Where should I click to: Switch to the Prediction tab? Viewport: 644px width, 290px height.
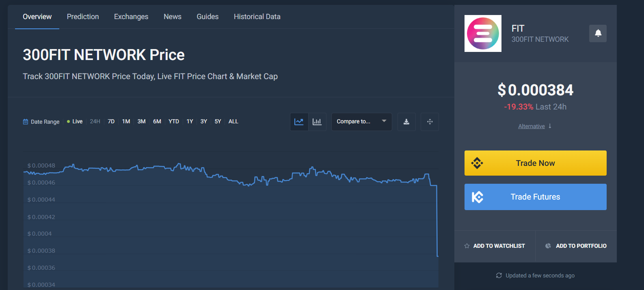click(x=83, y=17)
